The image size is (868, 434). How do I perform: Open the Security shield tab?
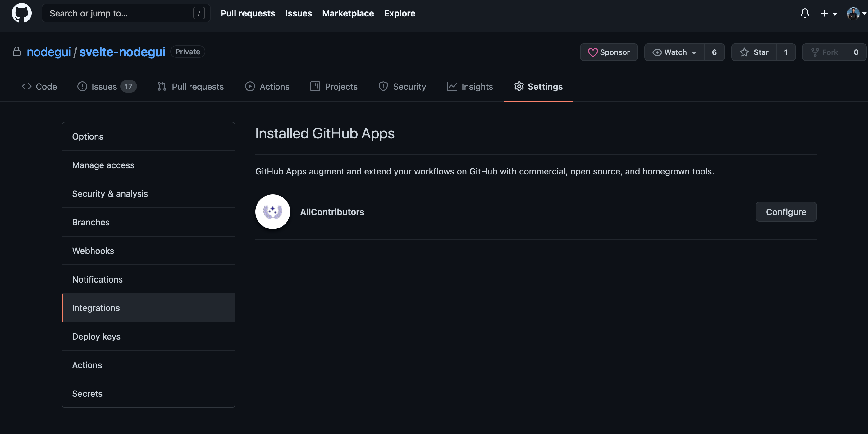402,87
